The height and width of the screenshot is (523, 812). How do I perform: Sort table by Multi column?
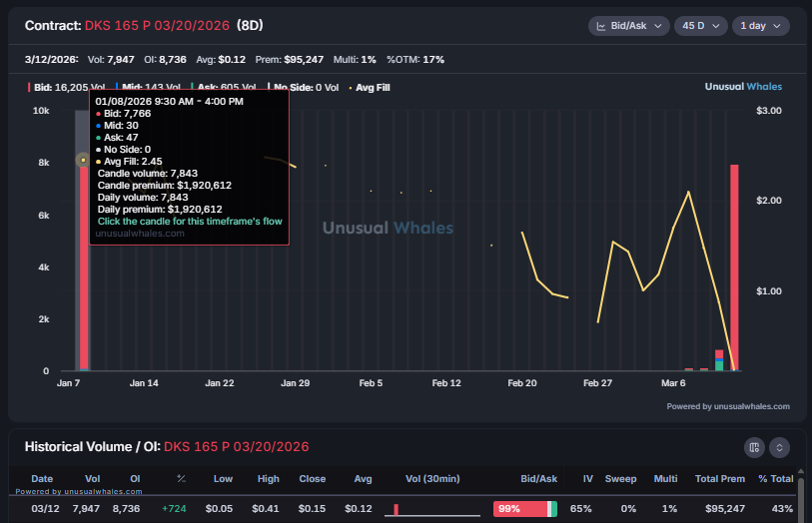pyautogui.click(x=665, y=478)
